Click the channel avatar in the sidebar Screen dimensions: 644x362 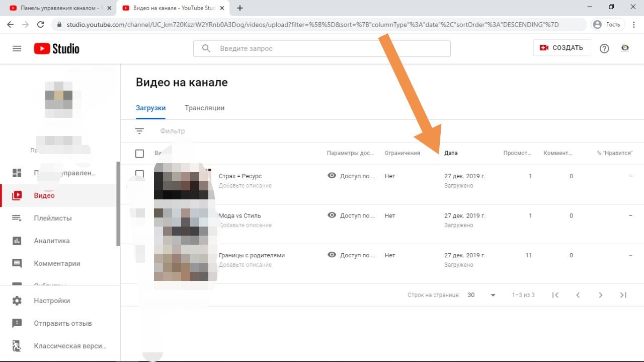pos(59,100)
